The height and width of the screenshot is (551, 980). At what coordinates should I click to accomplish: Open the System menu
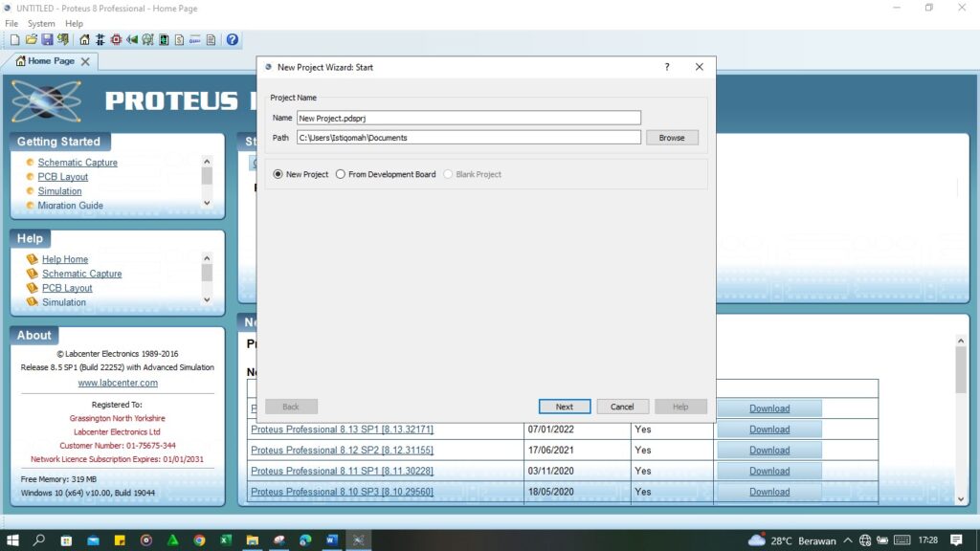click(x=40, y=23)
